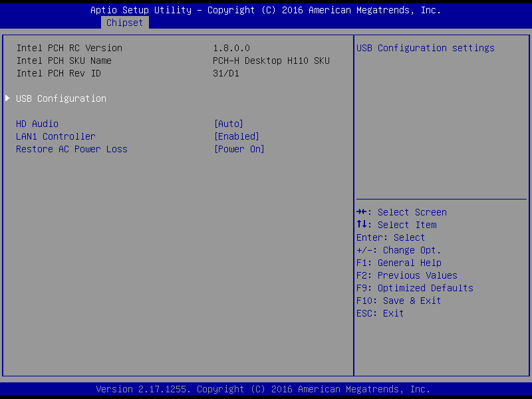This screenshot has height=399, width=532.
Task: Select the LAN1 Controller setting label
Action: [56, 136]
